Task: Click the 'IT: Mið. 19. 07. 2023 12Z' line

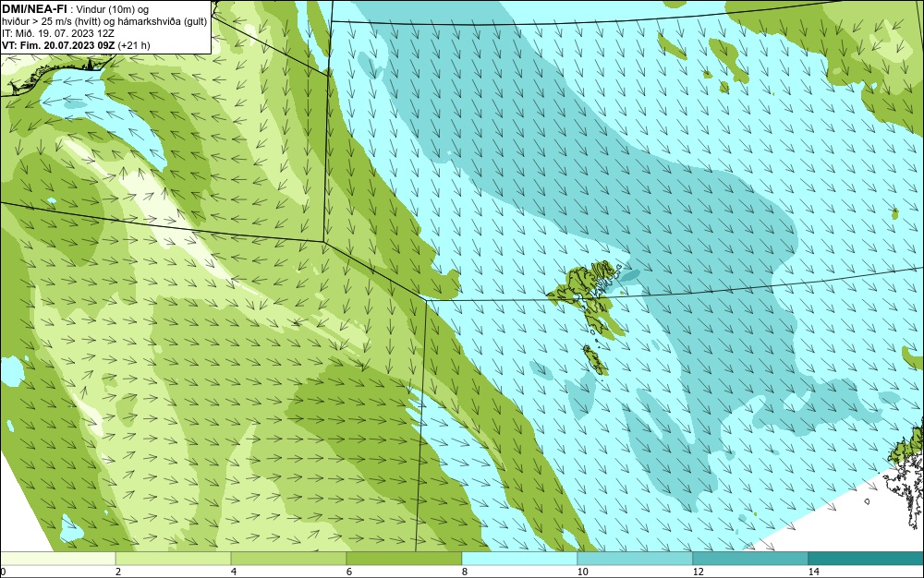Action: click(x=57, y=33)
